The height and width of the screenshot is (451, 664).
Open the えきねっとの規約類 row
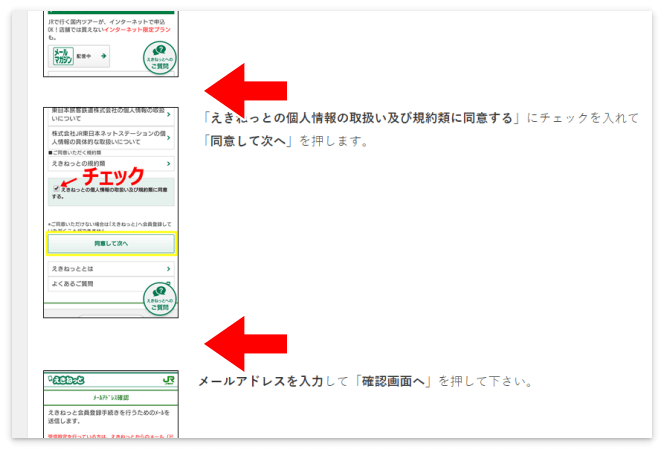coord(111,163)
